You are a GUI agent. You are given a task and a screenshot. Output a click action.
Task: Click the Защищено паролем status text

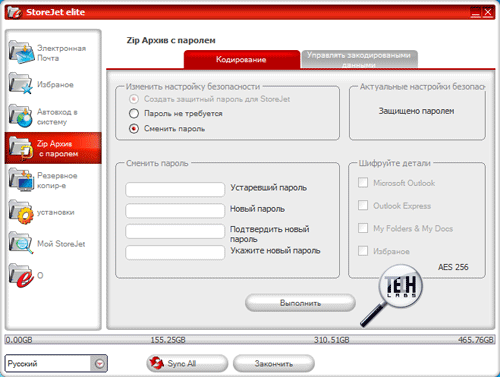416,111
